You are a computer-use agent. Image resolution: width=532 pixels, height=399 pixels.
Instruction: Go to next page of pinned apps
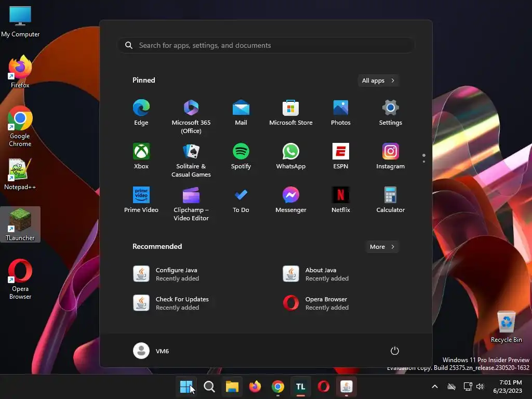(x=424, y=162)
